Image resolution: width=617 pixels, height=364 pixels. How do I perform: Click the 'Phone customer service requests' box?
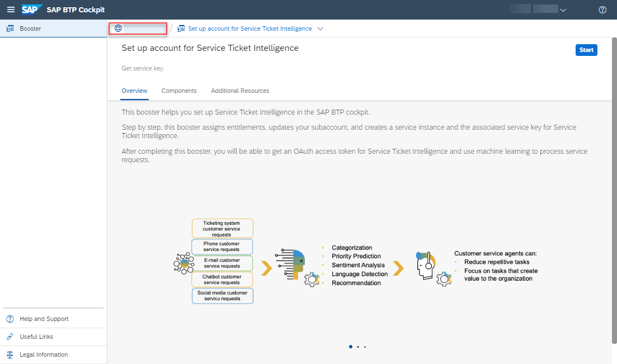click(x=222, y=247)
